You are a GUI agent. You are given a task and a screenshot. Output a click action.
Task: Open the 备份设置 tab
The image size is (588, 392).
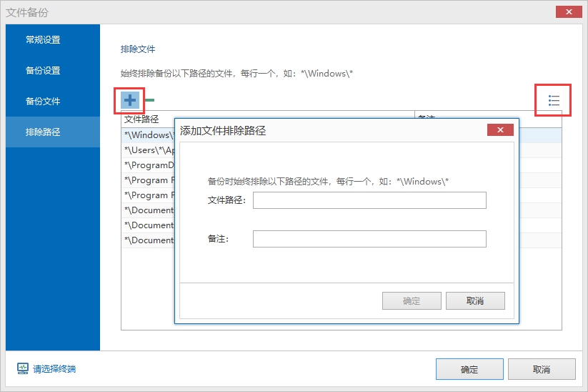43,71
